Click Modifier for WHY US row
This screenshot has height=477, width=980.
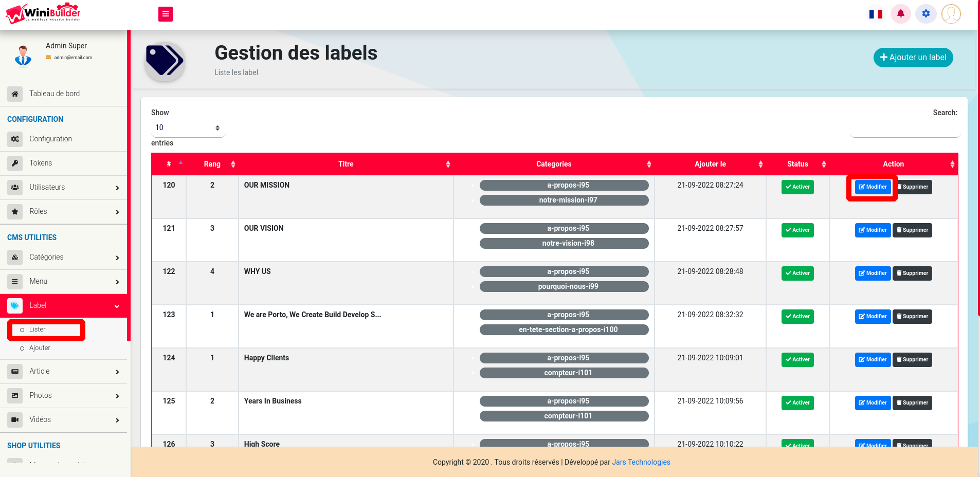click(x=873, y=273)
